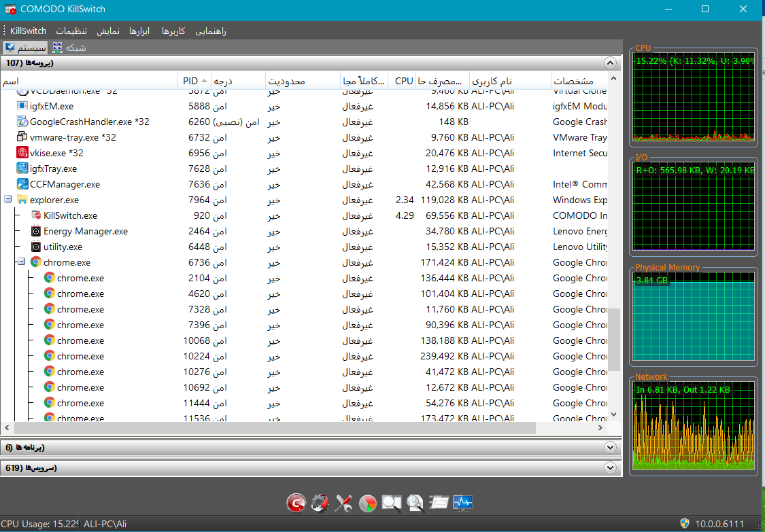Viewport: 765px width, 532px height.
Task: Click the horizontal scrollbar thumb in the process list
Action: tap(275, 427)
